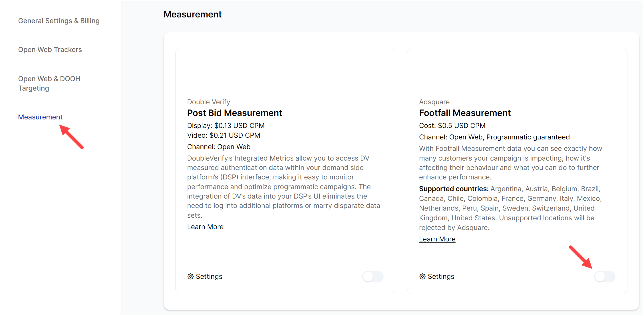Click Learn More under Post Bid Measurement
The width and height of the screenshot is (644, 316).
205,227
